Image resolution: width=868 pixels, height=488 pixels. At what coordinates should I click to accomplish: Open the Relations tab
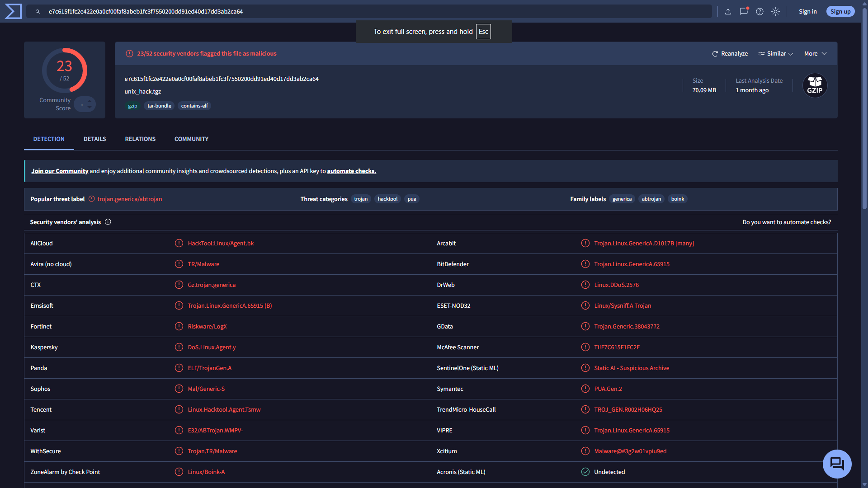coord(140,139)
